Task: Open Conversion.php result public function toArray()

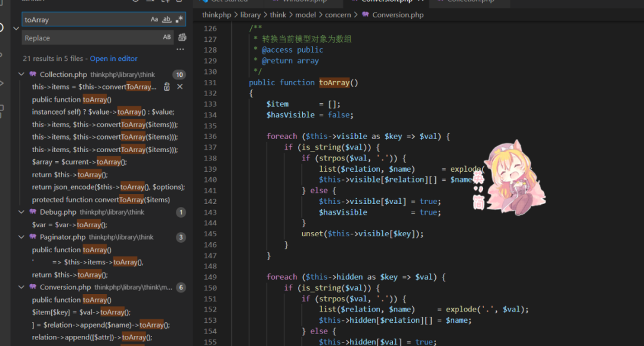Action: click(72, 300)
